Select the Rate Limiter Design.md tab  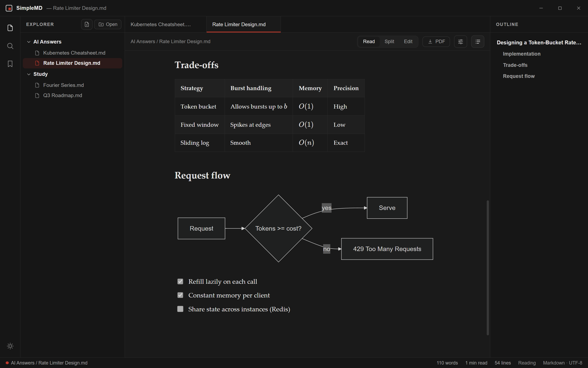coord(243,24)
